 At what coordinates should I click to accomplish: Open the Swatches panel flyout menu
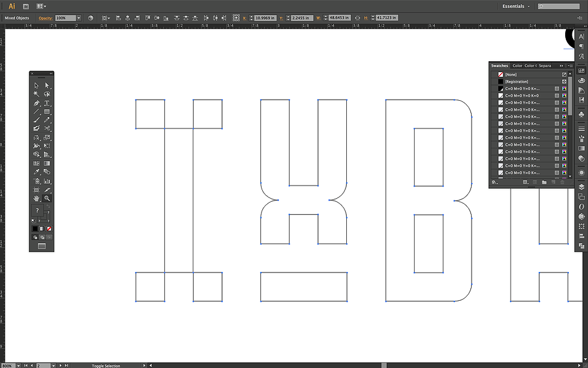(x=570, y=65)
